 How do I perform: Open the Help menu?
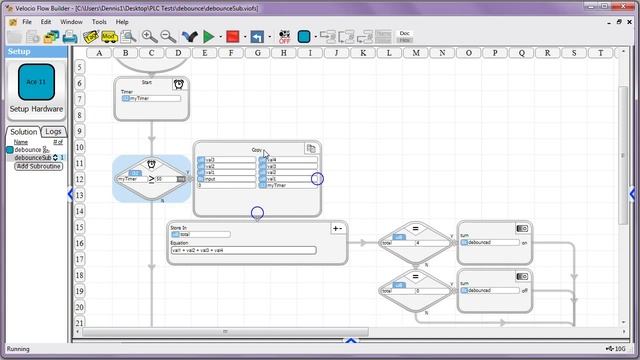[122, 22]
